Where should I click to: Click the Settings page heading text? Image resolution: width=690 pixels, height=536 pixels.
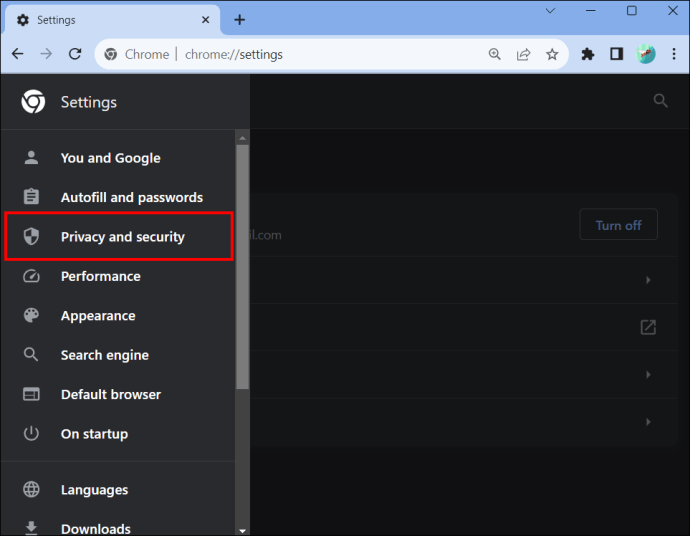click(89, 102)
